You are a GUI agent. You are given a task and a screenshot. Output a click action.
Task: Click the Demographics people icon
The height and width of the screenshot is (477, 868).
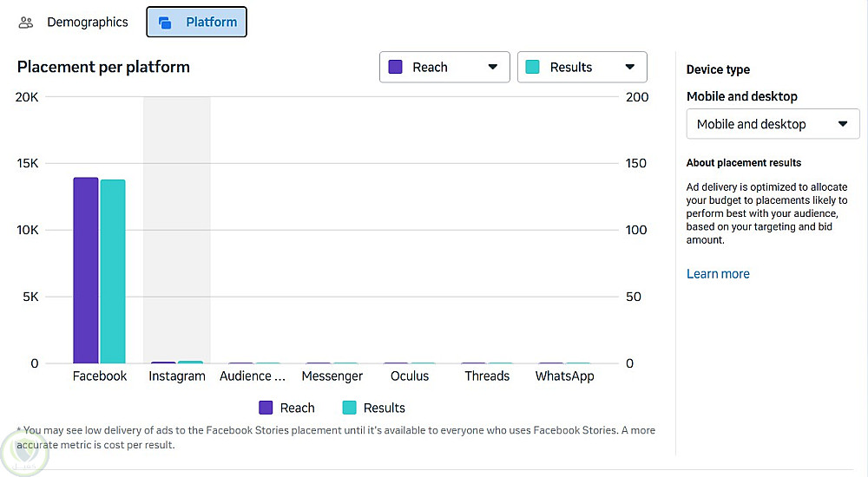pyautogui.click(x=26, y=23)
